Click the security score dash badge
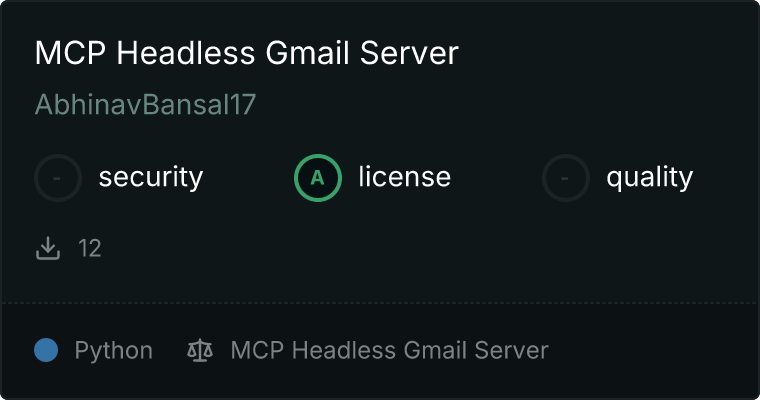The width and height of the screenshot is (760, 400). pyautogui.click(x=58, y=178)
